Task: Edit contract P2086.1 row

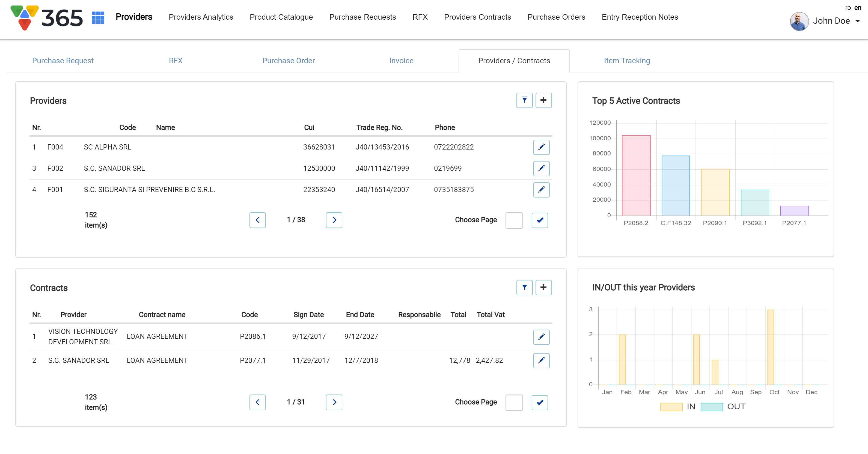Action: tap(541, 337)
